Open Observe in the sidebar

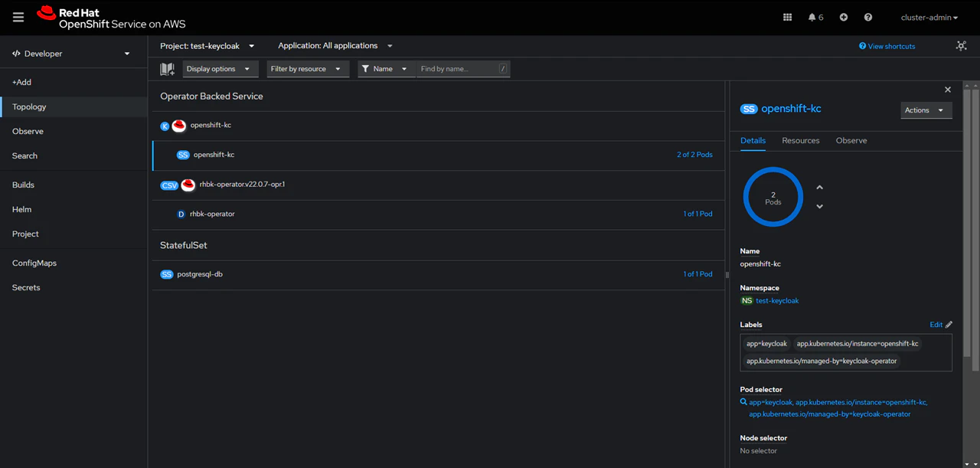pos(73,132)
